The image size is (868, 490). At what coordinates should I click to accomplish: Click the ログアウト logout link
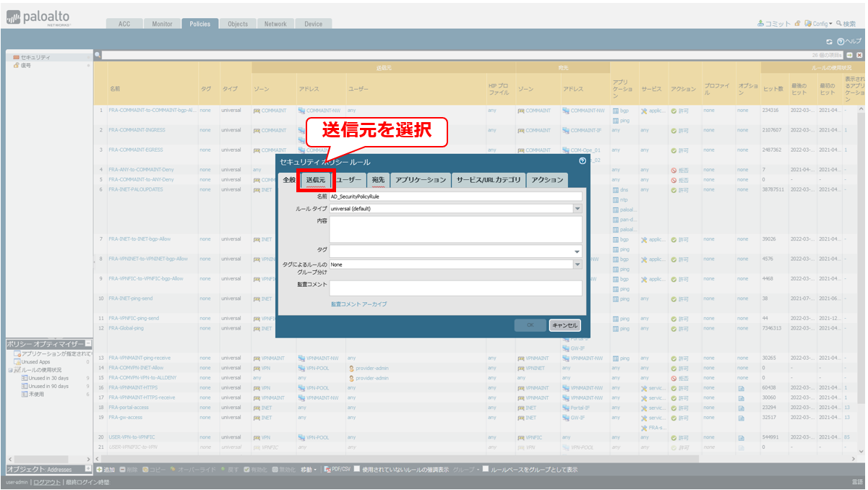click(47, 481)
